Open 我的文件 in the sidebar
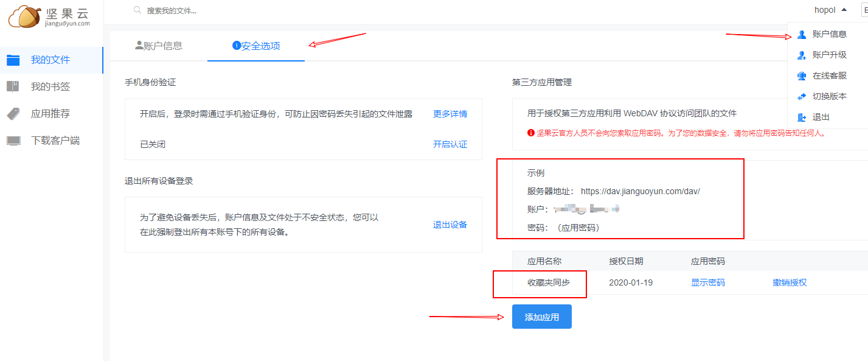Screen dimensions: 868x361 (52, 60)
